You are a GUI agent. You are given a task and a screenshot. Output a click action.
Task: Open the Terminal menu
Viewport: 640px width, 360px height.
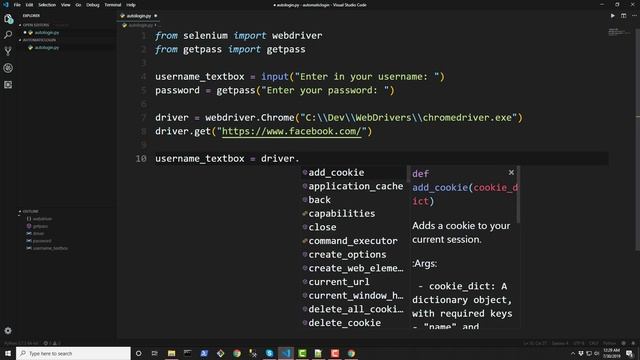[x=113, y=5]
